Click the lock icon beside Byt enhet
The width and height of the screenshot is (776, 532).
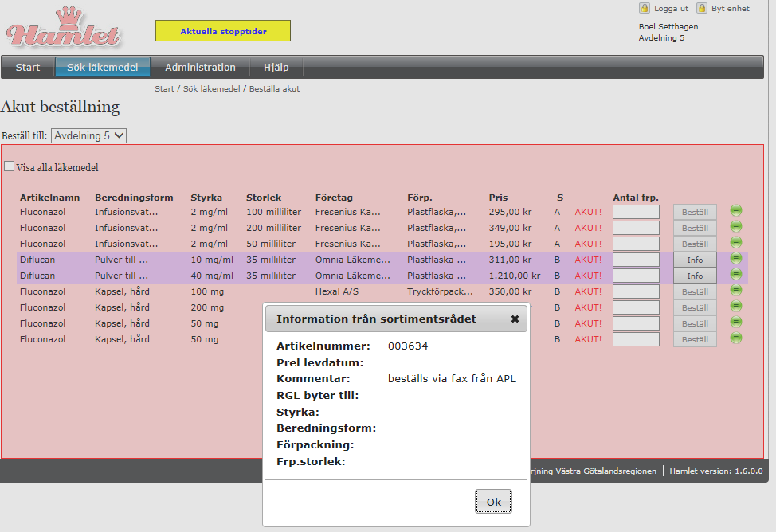pyautogui.click(x=702, y=8)
